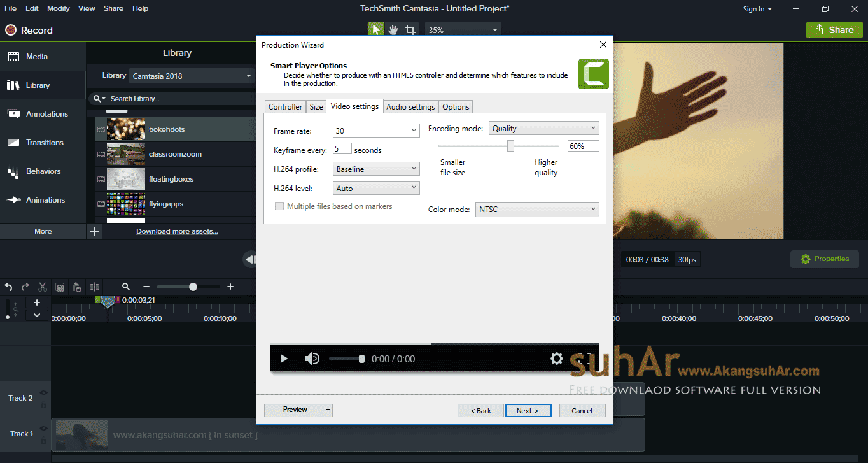
Task: Adjust the timeline zoom slider
Action: pyautogui.click(x=193, y=287)
